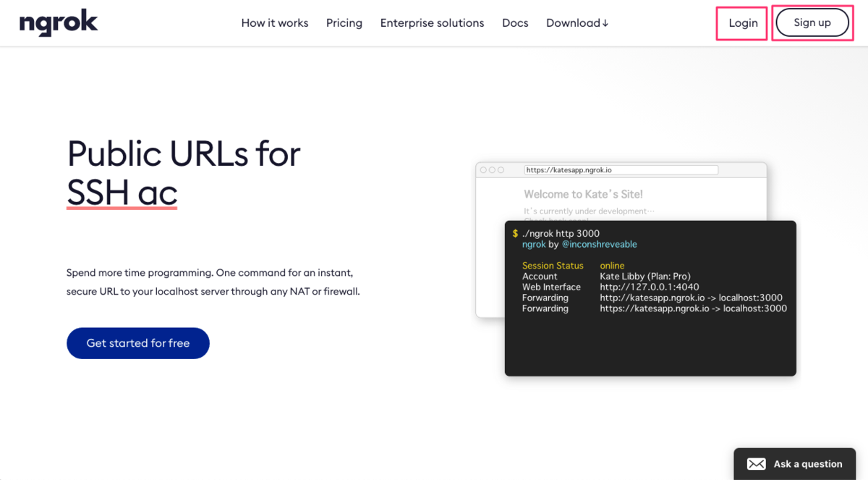
Task: Click the http://127.0.0.1:4040 web interface address
Action: [650, 287]
